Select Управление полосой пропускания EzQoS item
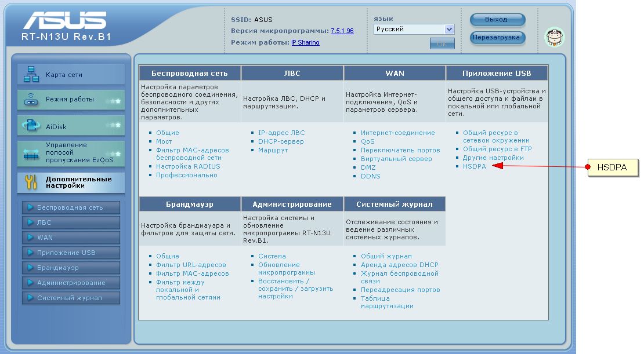The height and width of the screenshot is (354, 644). point(71,153)
